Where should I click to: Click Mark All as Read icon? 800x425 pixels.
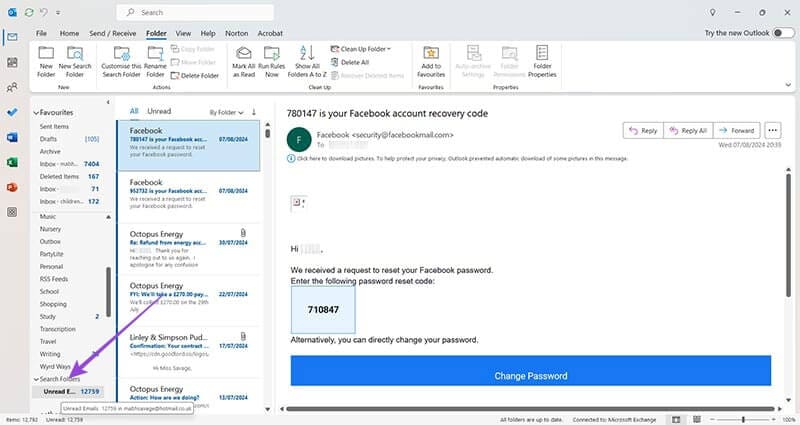coord(243,58)
